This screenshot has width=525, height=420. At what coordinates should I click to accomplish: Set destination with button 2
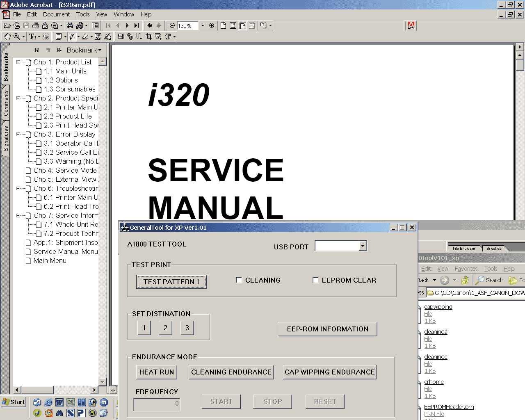165,328
